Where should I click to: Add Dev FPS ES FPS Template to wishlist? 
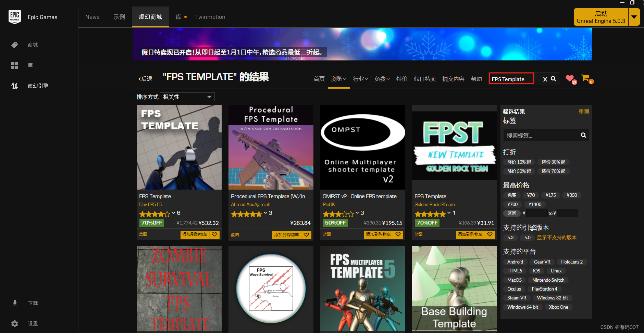(214, 234)
